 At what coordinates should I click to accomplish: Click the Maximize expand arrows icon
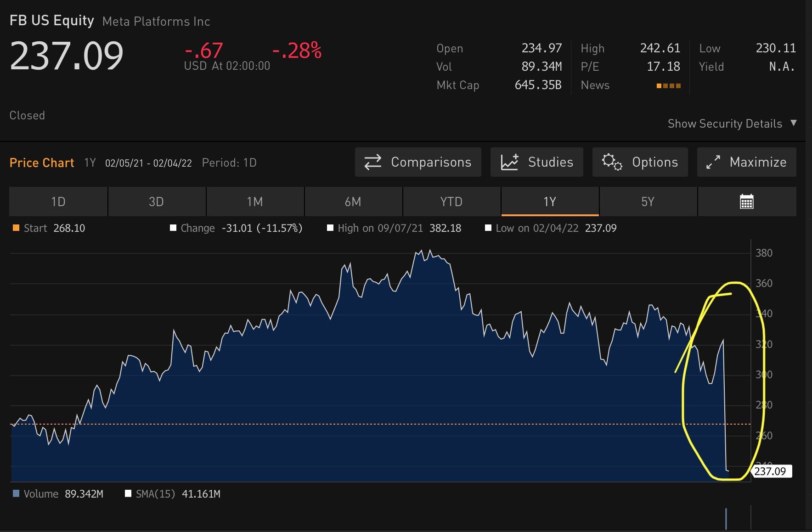point(713,162)
